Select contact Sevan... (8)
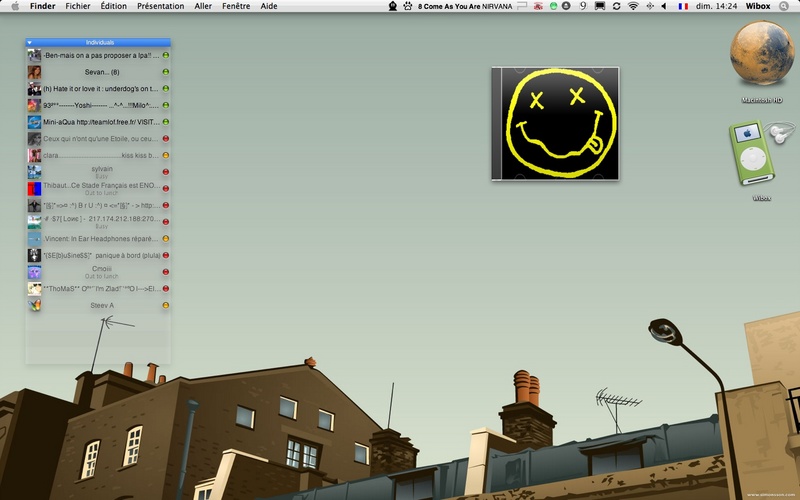 click(98, 72)
